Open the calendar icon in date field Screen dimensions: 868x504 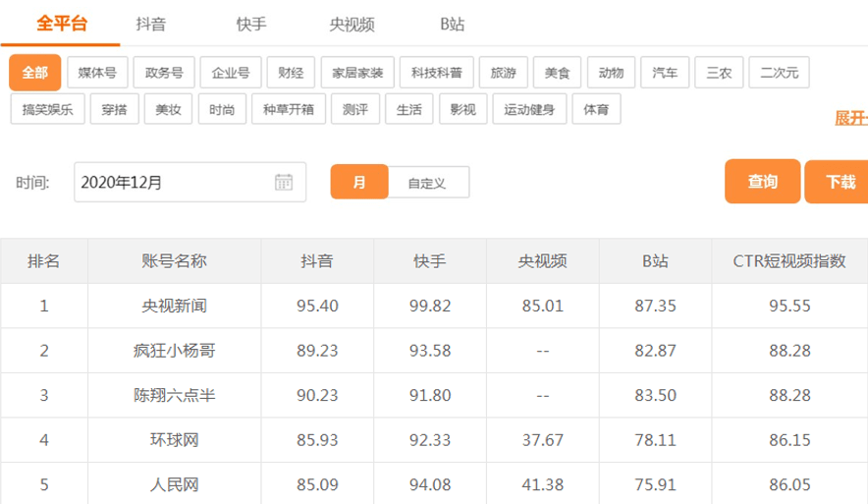coord(284,182)
